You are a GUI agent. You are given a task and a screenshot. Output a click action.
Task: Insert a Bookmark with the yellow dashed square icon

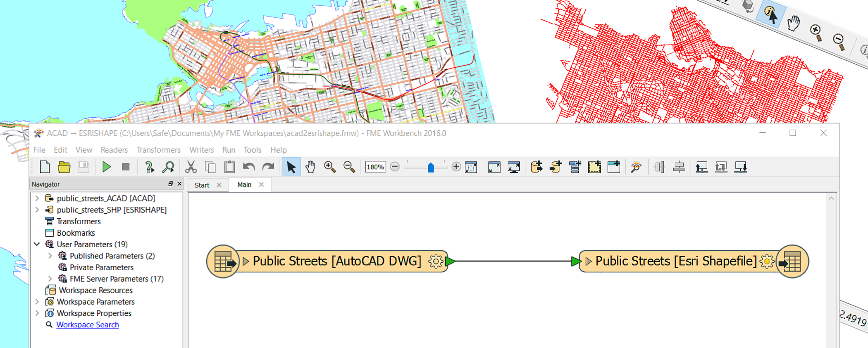[x=594, y=167]
